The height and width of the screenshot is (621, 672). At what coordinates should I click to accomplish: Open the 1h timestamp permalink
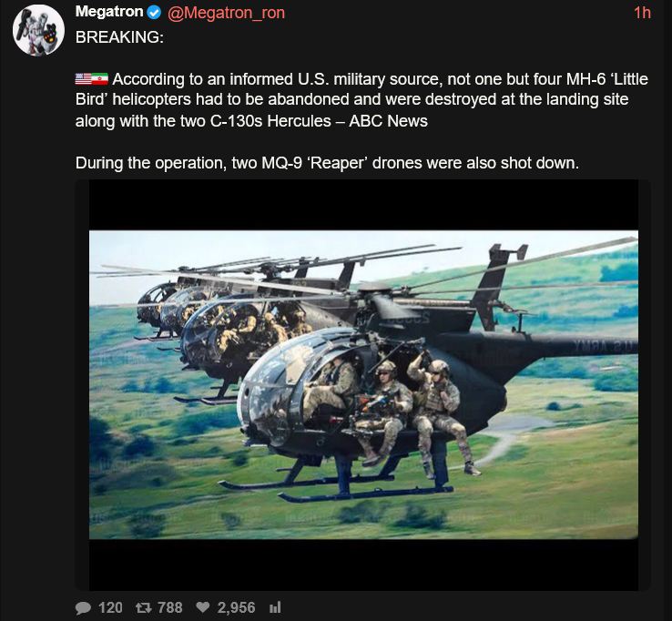[x=642, y=13]
